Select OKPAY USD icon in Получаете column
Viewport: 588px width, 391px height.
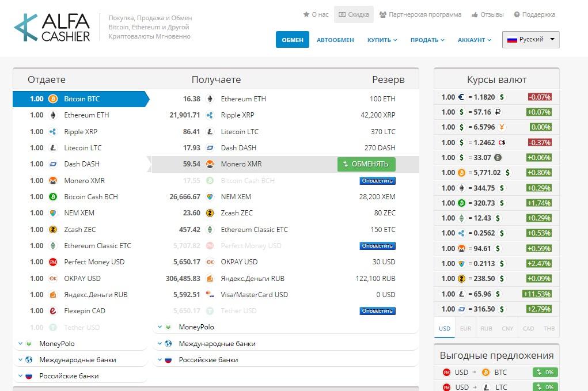[210, 262]
